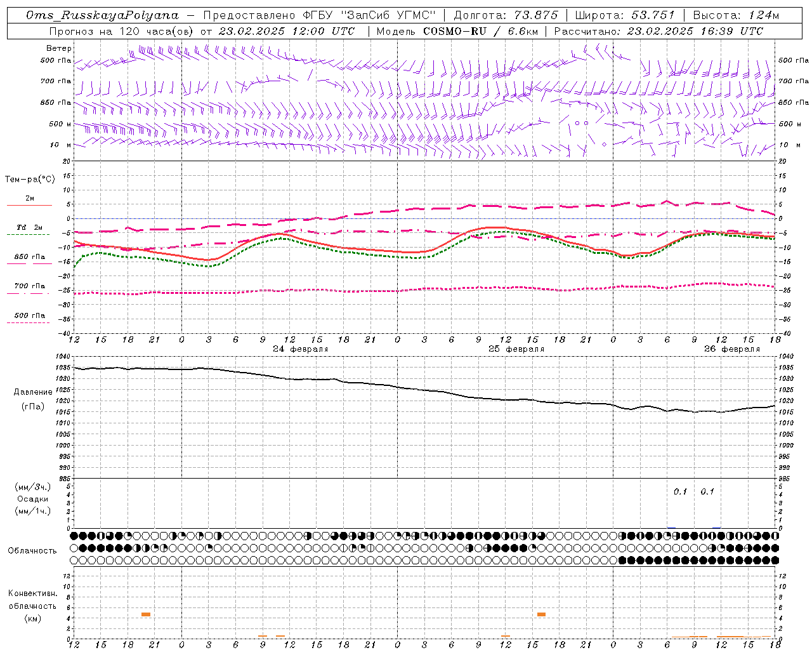Click the Ветер wind panel label
The height and width of the screenshot is (650, 812).
pyautogui.click(x=58, y=48)
